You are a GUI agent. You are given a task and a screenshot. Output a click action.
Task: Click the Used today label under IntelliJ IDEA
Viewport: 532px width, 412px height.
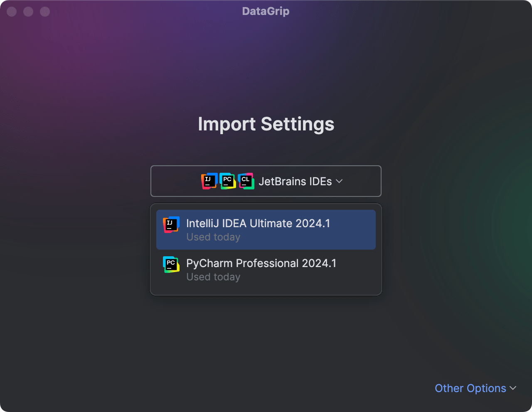coord(213,237)
